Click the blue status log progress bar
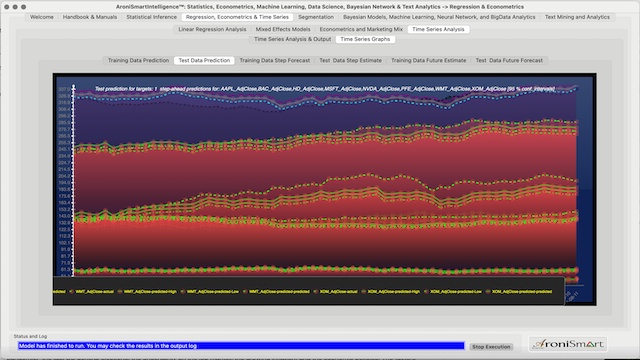 point(241,346)
